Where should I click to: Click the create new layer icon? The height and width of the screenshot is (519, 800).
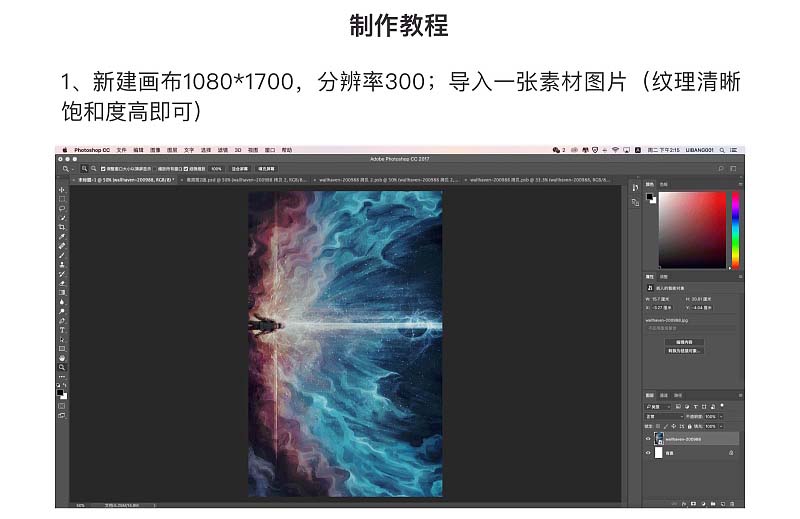click(723, 504)
